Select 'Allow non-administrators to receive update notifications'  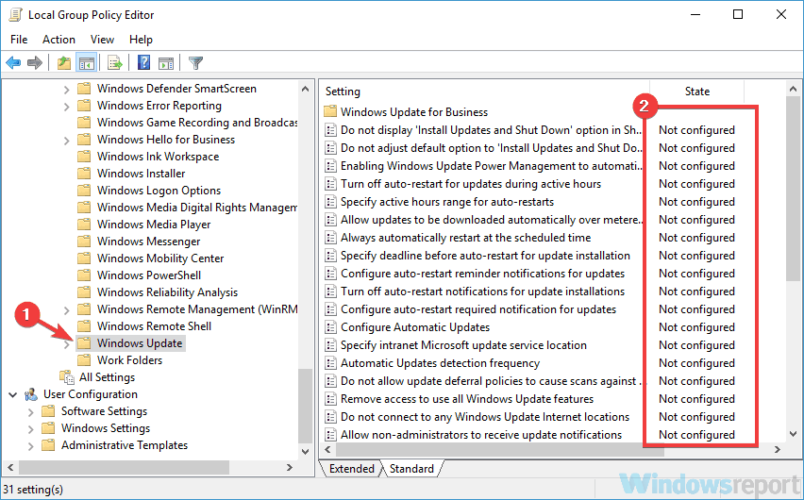[481, 435]
